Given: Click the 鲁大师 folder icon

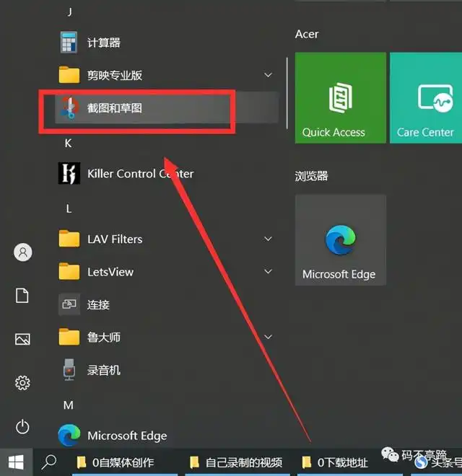Looking at the screenshot, I should [x=69, y=337].
